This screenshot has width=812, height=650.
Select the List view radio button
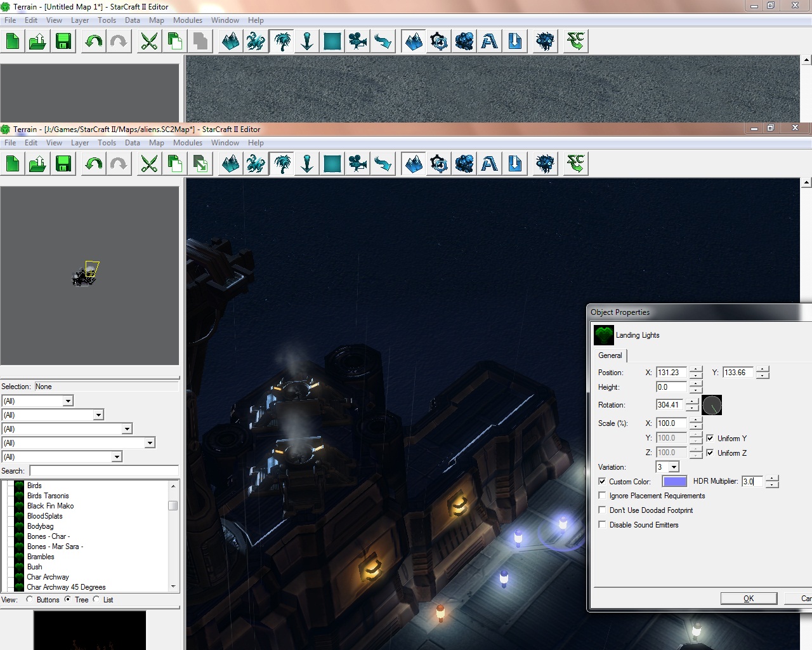point(96,599)
